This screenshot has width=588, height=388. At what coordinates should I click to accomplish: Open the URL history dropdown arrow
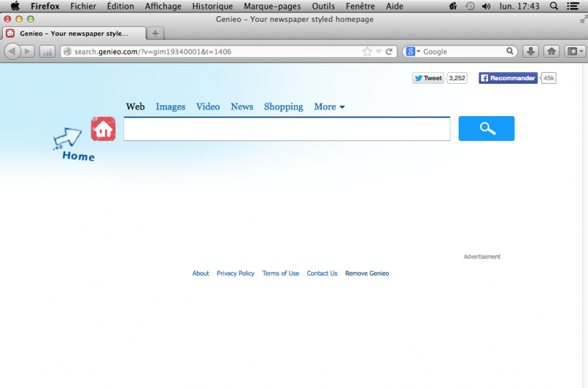click(379, 51)
